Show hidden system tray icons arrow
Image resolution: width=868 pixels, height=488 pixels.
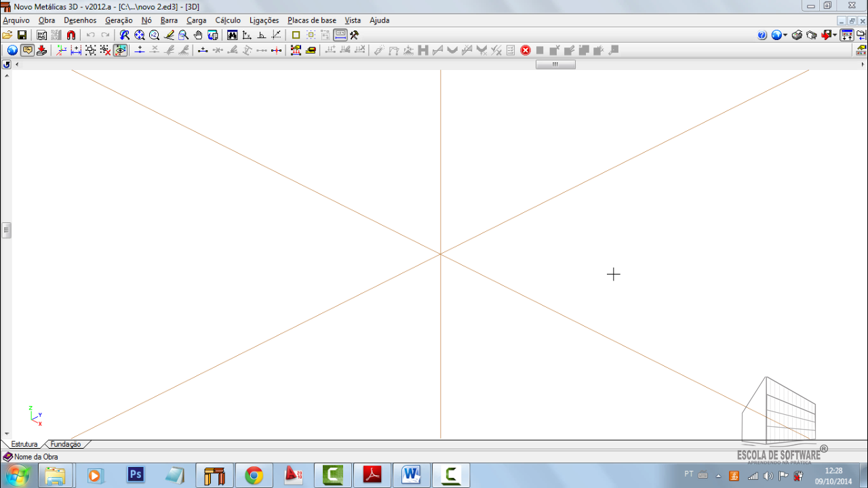click(718, 476)
